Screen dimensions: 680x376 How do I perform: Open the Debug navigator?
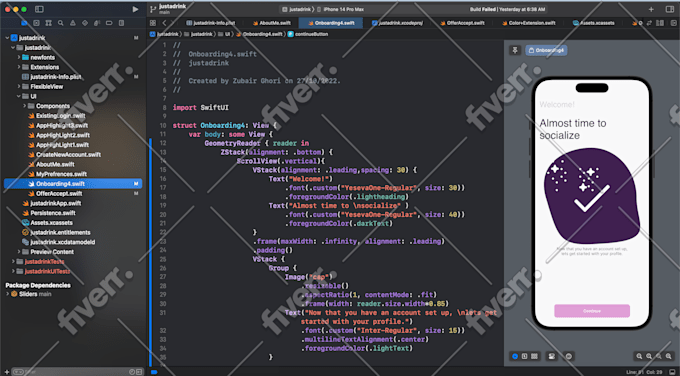97,23
